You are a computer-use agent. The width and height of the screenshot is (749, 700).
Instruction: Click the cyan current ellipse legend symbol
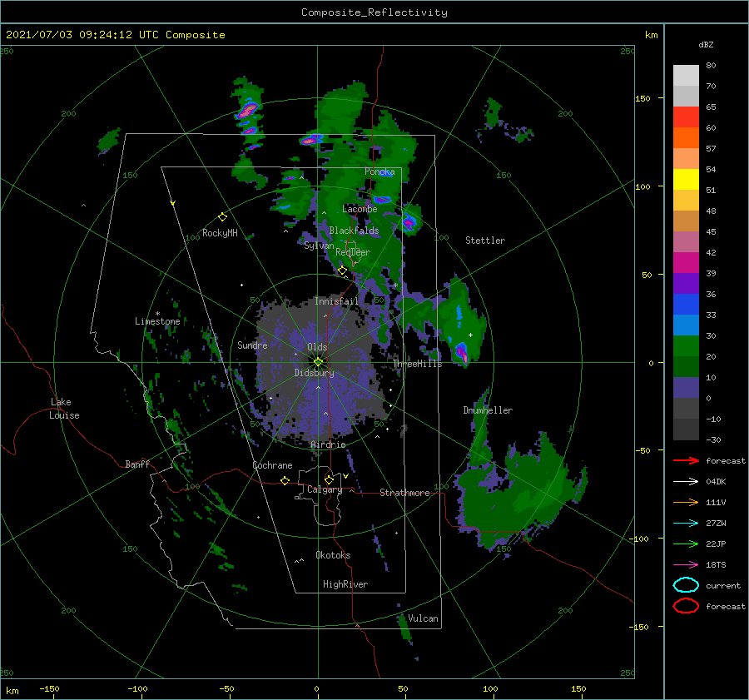click(x=686, y=585)
